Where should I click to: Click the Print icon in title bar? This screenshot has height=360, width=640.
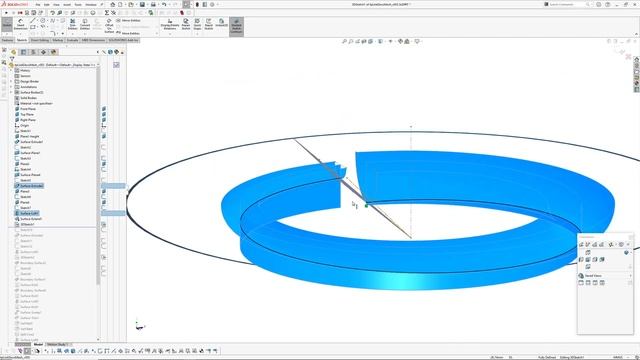[153, 4]
